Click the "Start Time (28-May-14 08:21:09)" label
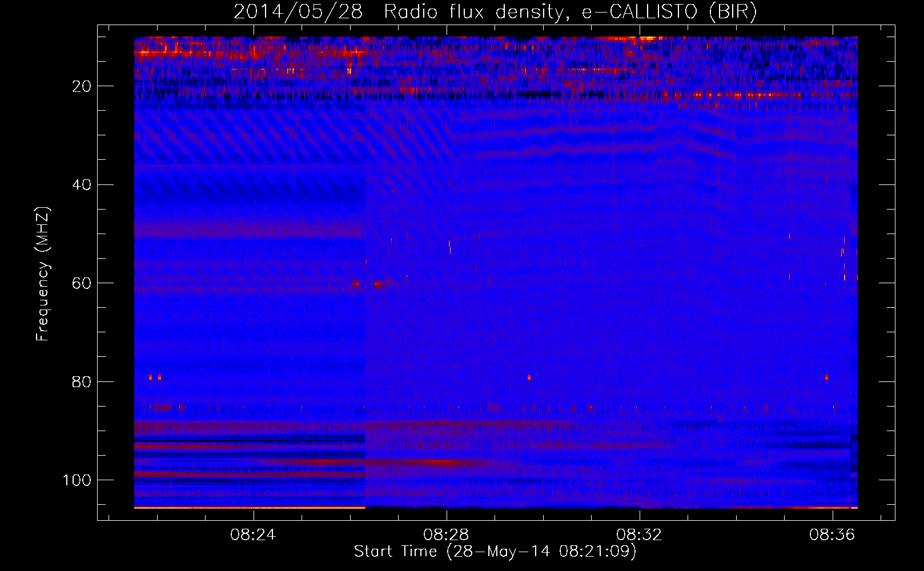This screenshot has width=924, height=571. (495, 552)
